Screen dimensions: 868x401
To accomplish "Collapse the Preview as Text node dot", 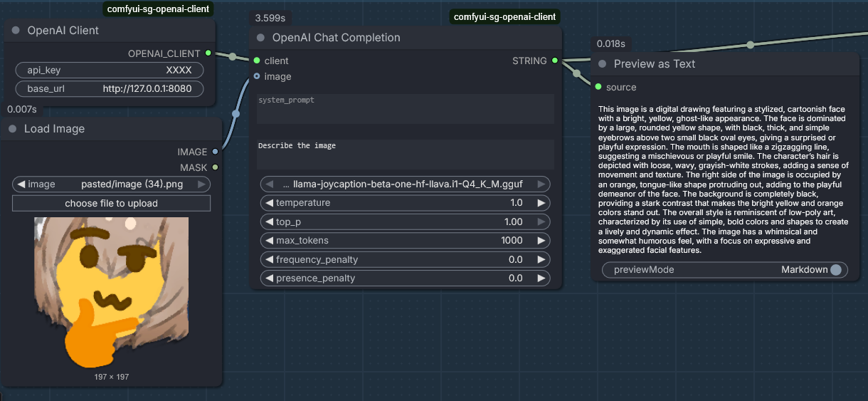I will tap(602, 64).
